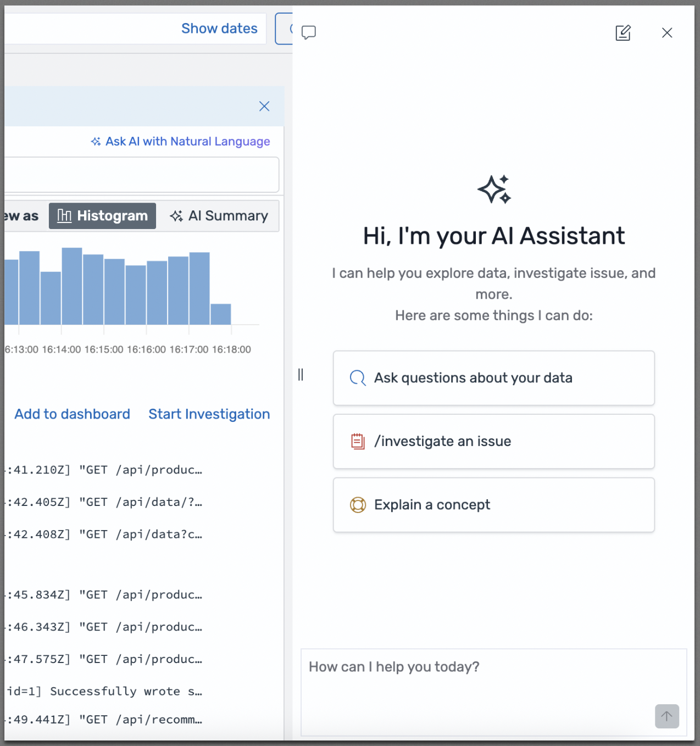Screen dimensions: 700x746
Task: Click the magnifier icon on the questions card
Action: tap(357, 378)
